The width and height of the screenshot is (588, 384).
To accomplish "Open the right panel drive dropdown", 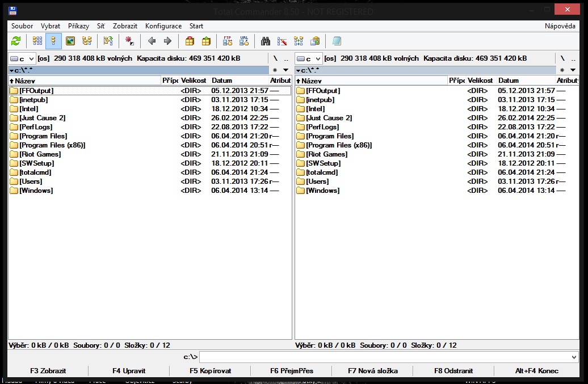I will pos(318,58).
